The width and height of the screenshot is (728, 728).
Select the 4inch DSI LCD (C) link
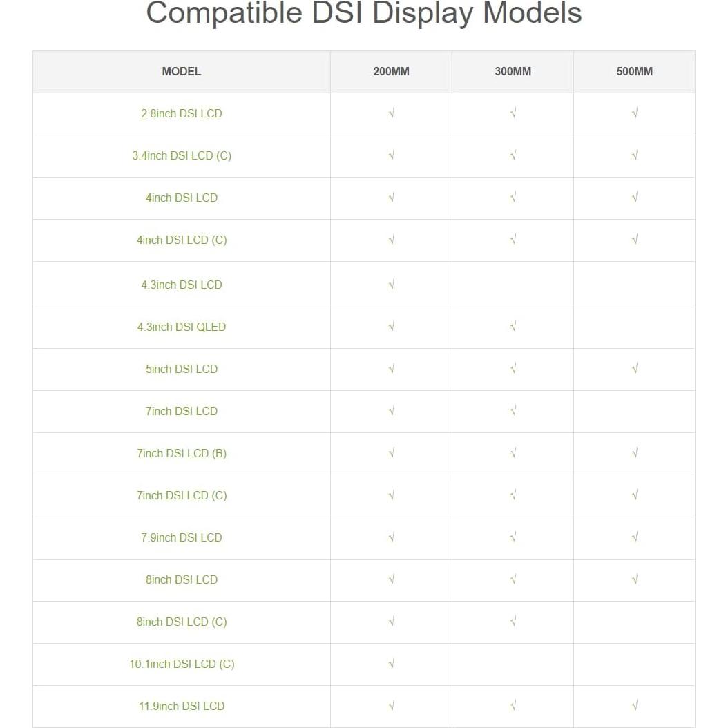(x=182, y=240)
